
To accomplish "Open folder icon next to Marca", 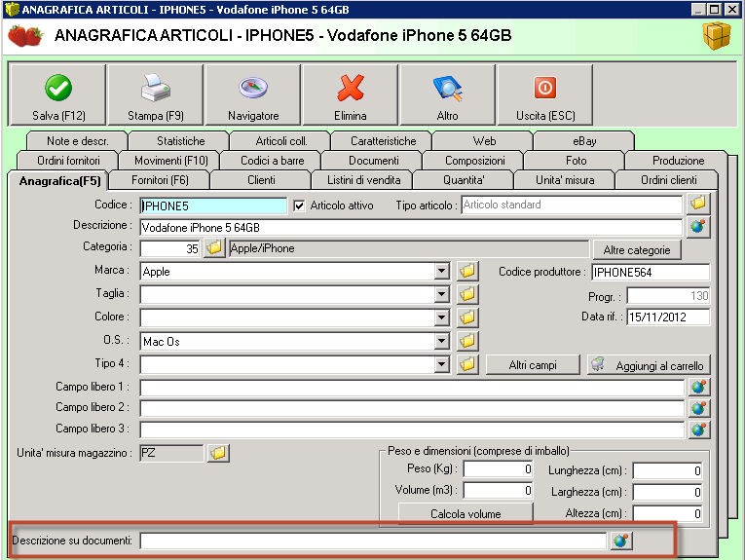I will tap(467, 271).
